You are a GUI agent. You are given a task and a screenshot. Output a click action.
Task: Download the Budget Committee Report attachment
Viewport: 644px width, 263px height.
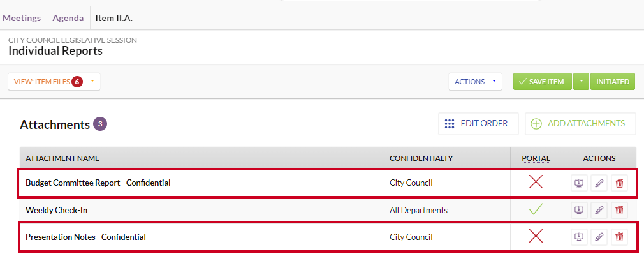pos(579,183)
